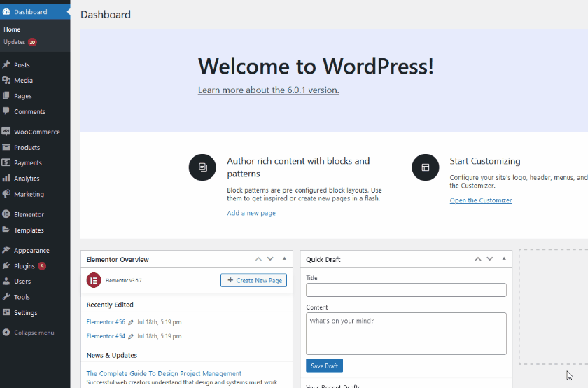
Task: Click the Dashboard label in sidebar
Action: tap(31, 12)
